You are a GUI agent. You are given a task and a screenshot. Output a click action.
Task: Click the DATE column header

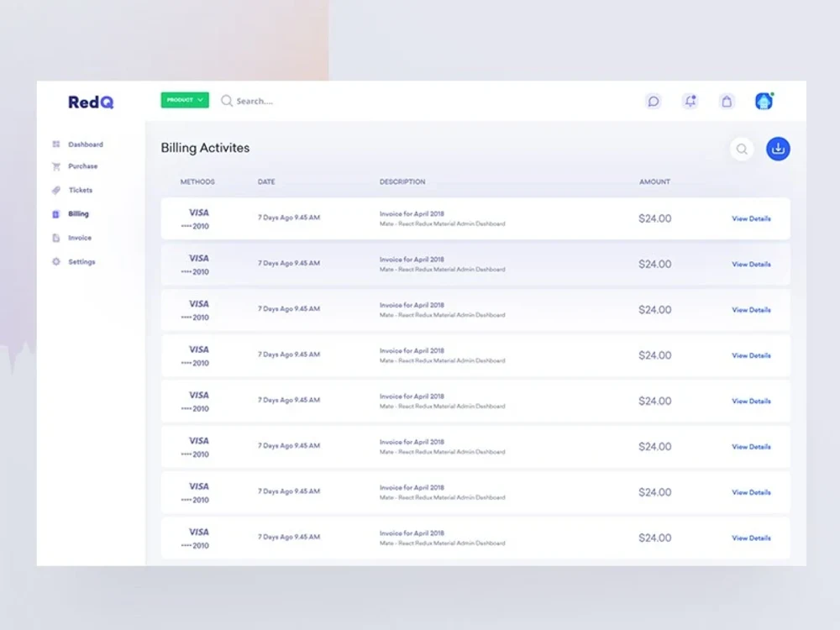(266, 182)
